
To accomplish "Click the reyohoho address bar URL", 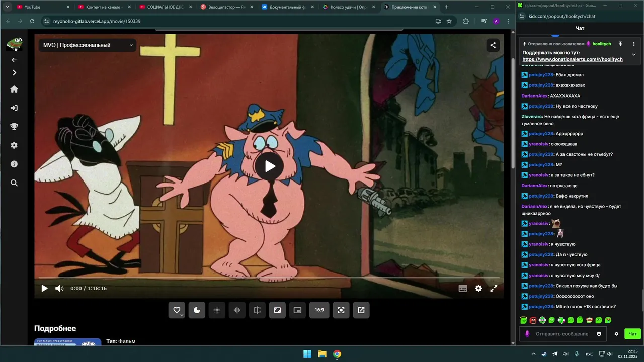I will pos(97,21).
